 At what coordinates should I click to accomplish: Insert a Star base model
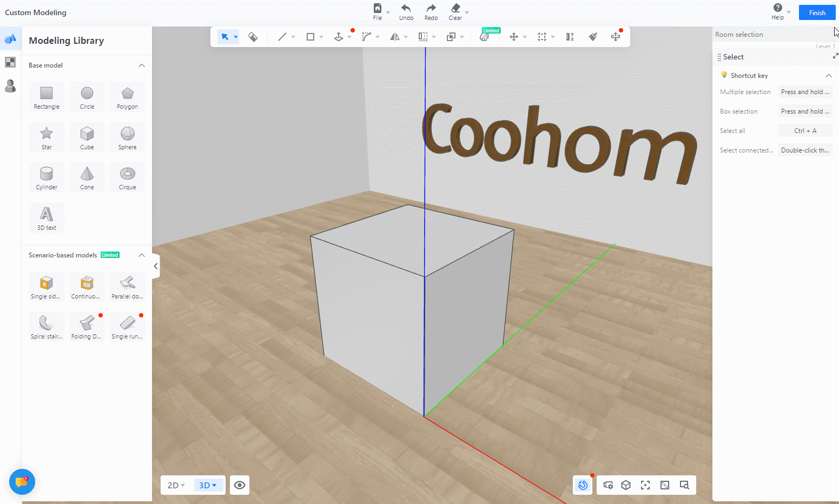pyautogui.click(x=47, y=137)
